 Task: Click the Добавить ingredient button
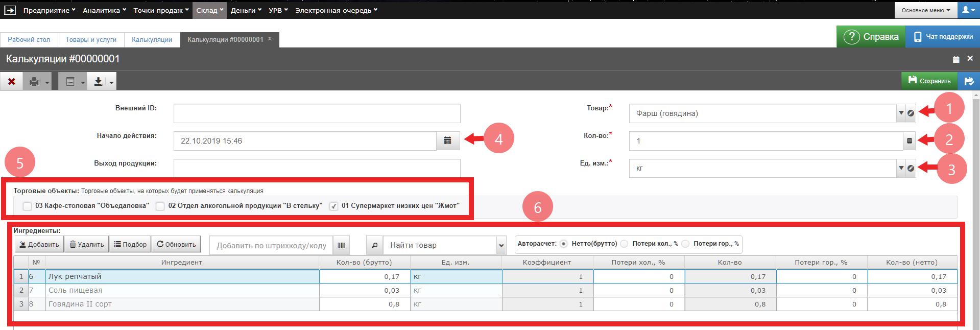(x=39, y=245)
